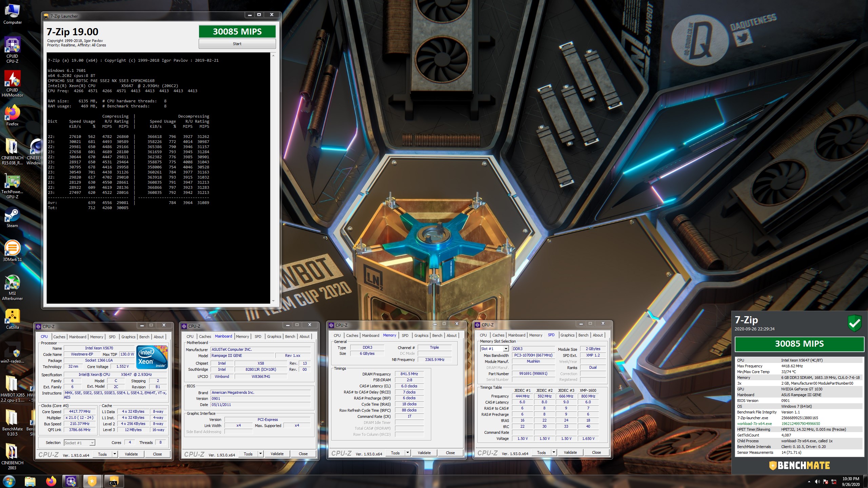The height and width of the screenshot is (488, 868).
Task: Click DRAM Frequency value 841.5 MHz
Action: (409, 374)
